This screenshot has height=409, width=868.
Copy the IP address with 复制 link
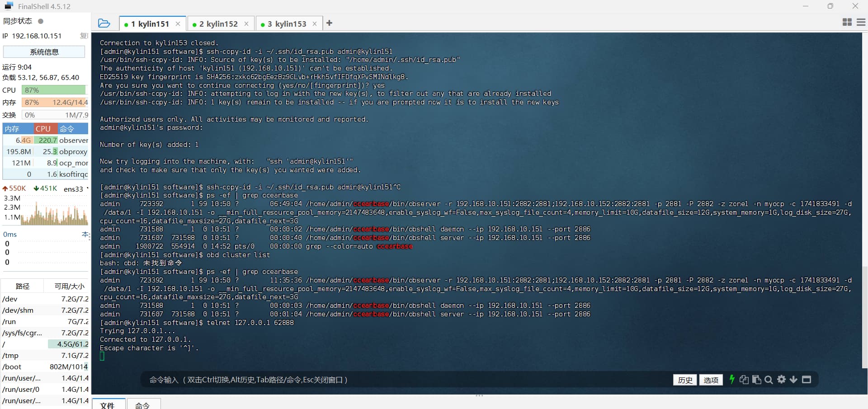click(x=84, y=36)
